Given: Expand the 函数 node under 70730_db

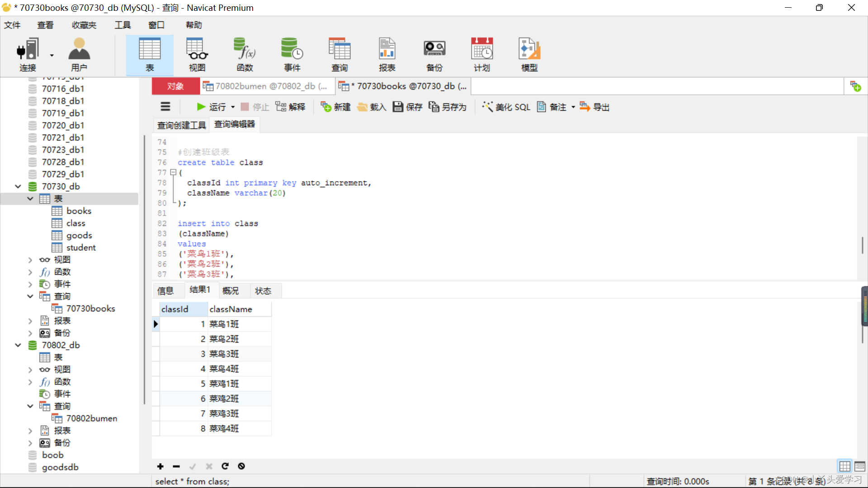Looking at the screenshot, I should point(30,272).
